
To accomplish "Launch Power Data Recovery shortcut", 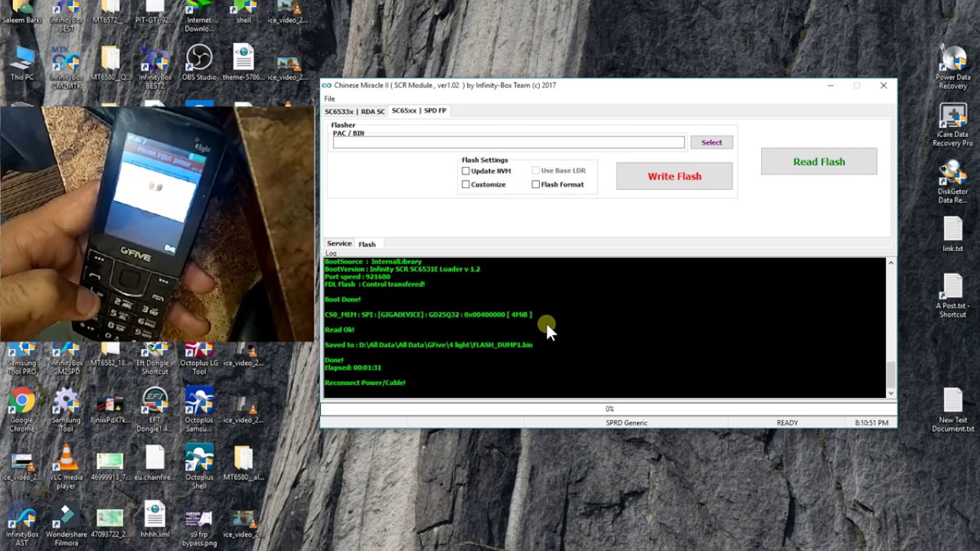I will tap(953, 67).
